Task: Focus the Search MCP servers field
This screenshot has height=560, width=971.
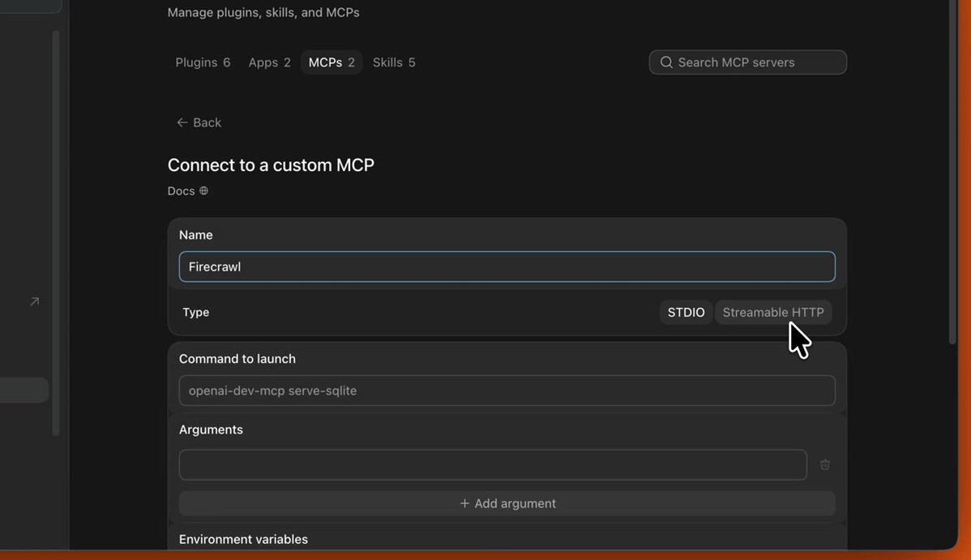Action: click(747, 62)
